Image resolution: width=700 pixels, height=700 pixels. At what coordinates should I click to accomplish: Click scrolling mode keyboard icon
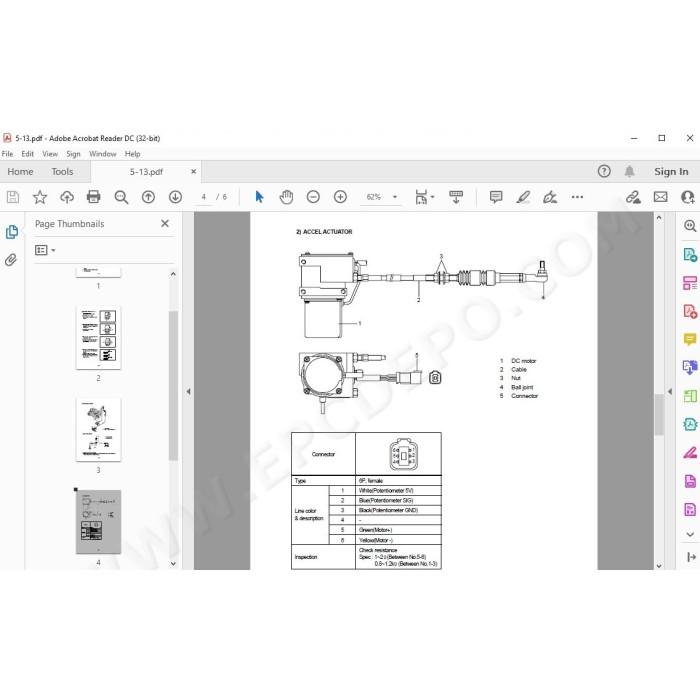coord(456,197)
